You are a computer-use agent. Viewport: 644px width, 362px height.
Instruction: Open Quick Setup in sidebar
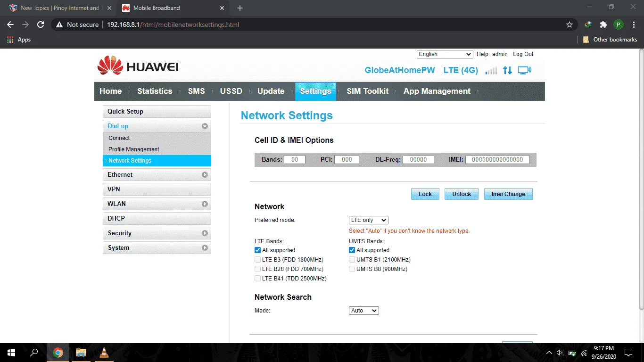coord(157,112)
